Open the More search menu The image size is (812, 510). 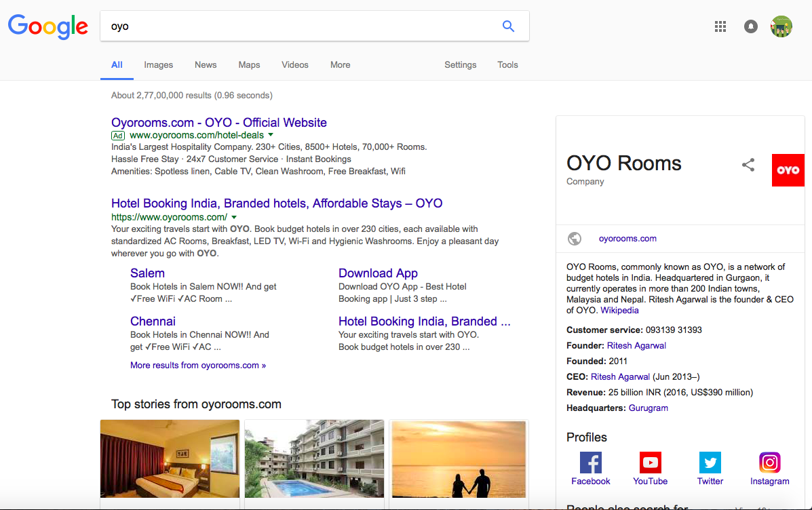[x=341, y=64]
